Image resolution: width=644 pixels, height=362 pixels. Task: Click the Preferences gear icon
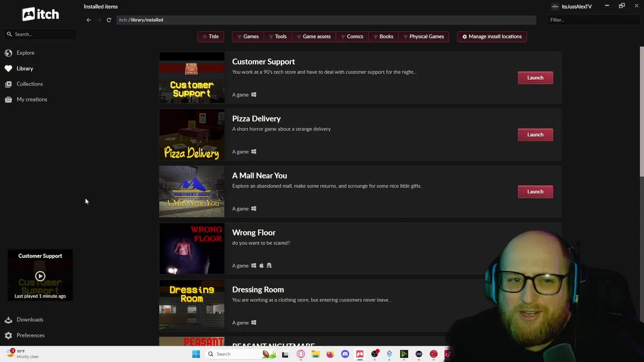coord(9,335)
